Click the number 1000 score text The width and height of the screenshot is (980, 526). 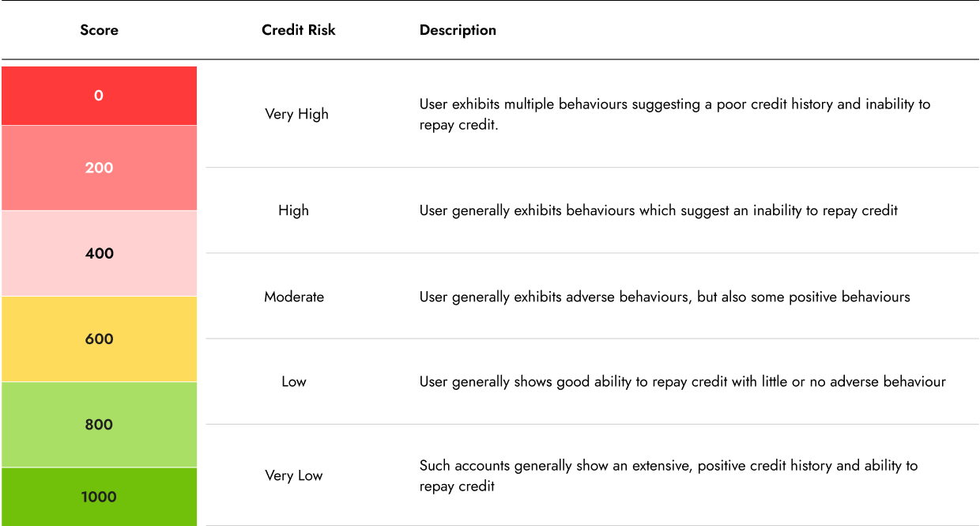pyautogui.click(x=99, y=497)
